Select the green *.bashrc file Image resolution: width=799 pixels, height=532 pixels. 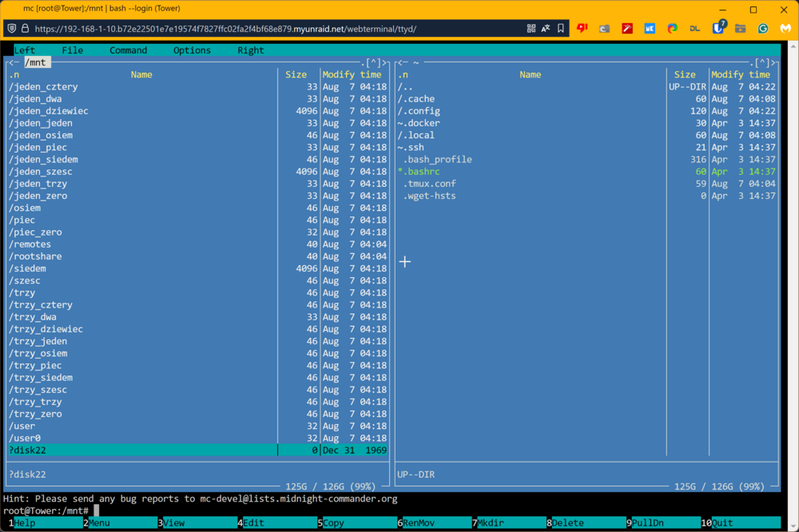[586, 171]
